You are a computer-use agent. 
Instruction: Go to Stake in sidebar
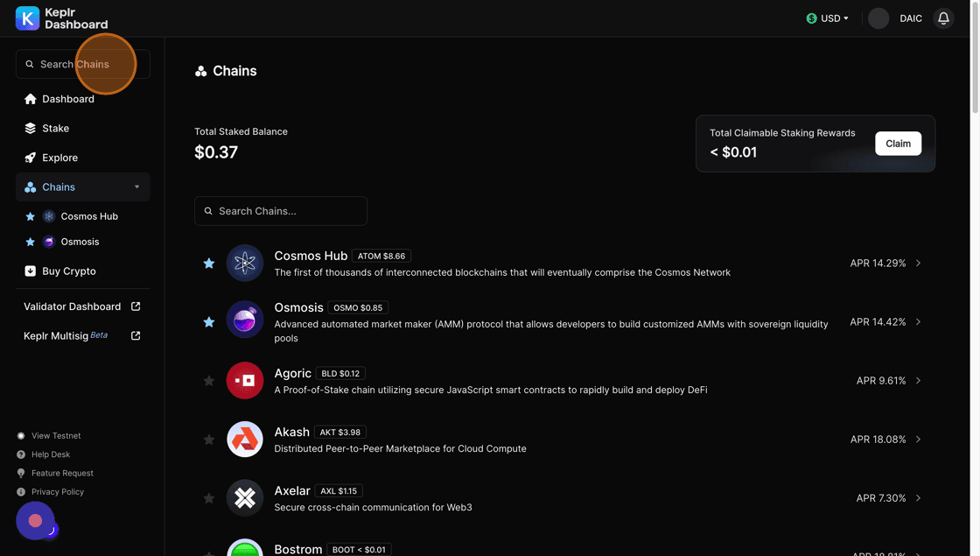point(55,129)
